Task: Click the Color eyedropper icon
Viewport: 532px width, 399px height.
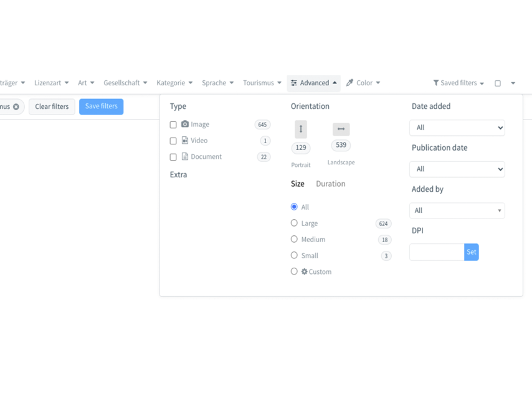Action: 350,83
